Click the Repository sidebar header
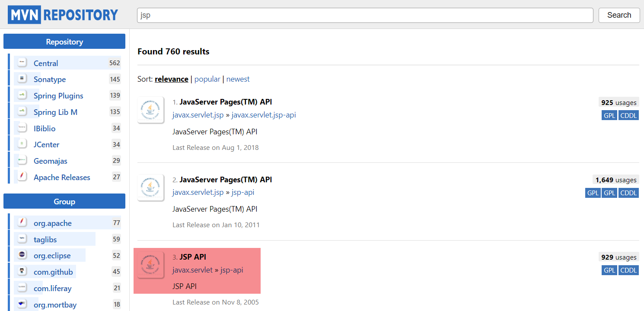 pyautogui.click(x=64, y=41)
